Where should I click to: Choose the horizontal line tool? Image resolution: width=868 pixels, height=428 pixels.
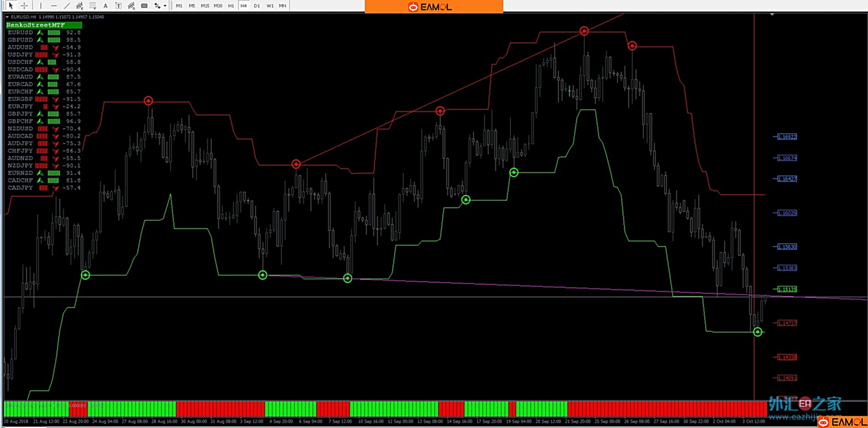tap(54, 6)
